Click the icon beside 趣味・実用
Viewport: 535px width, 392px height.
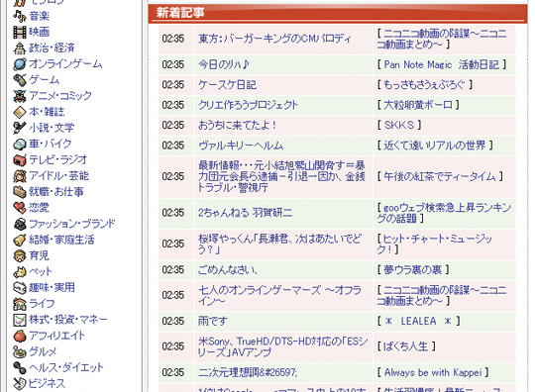point(20,288)
